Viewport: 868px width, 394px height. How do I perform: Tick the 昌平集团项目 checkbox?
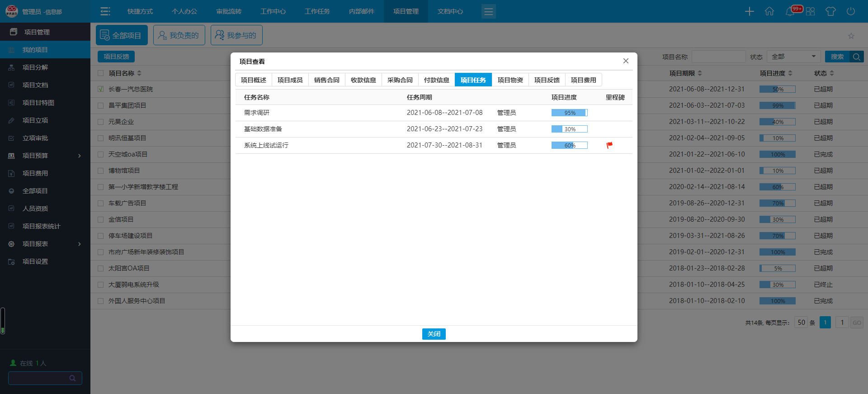101,105
